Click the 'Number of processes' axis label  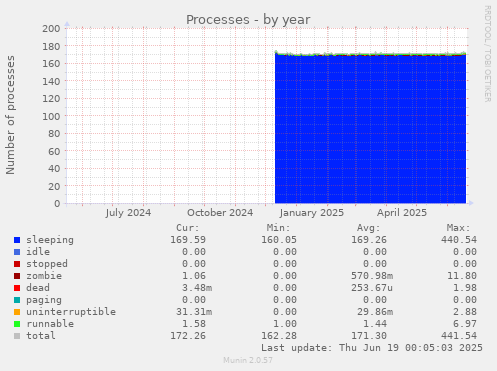point(10,115)
